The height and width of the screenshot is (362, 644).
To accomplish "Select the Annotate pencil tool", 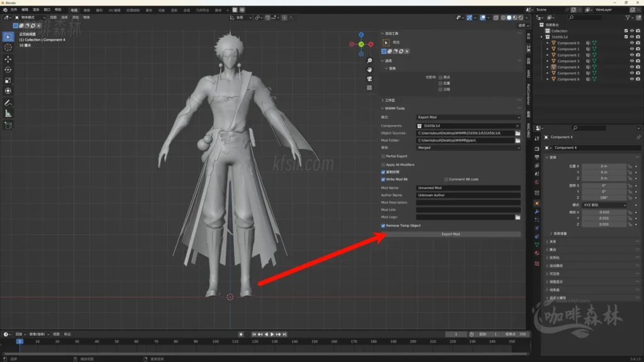I will coord(8,102).
